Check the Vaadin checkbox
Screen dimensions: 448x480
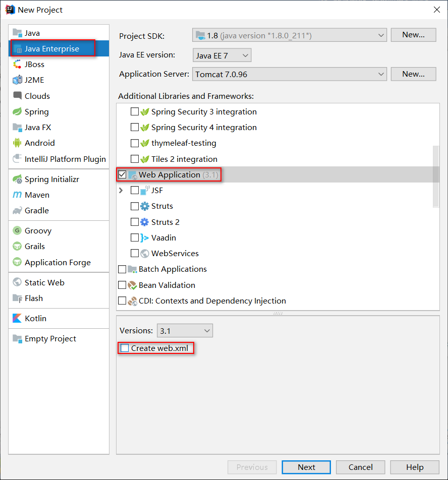click(x=134, y=237)
